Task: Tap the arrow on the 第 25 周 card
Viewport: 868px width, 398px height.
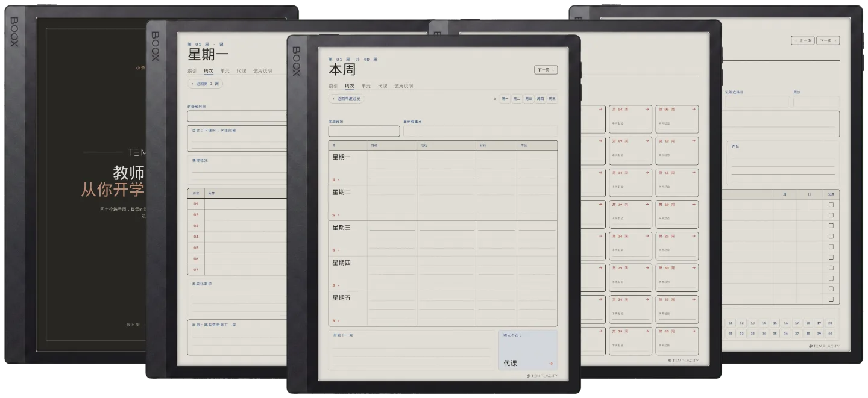Action: click(694, 236)
